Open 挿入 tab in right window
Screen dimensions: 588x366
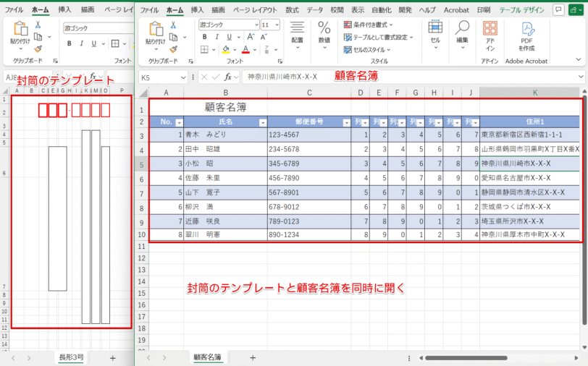coord(197,9)
